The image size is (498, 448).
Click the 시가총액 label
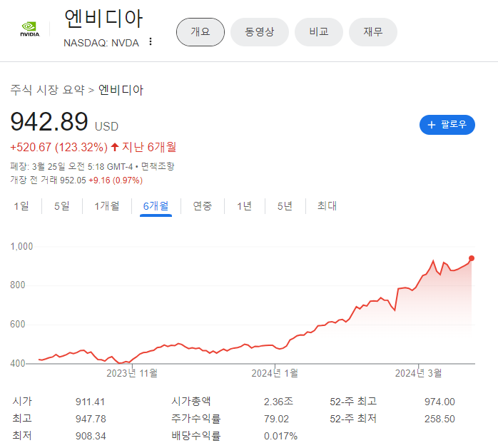[191, 401]
